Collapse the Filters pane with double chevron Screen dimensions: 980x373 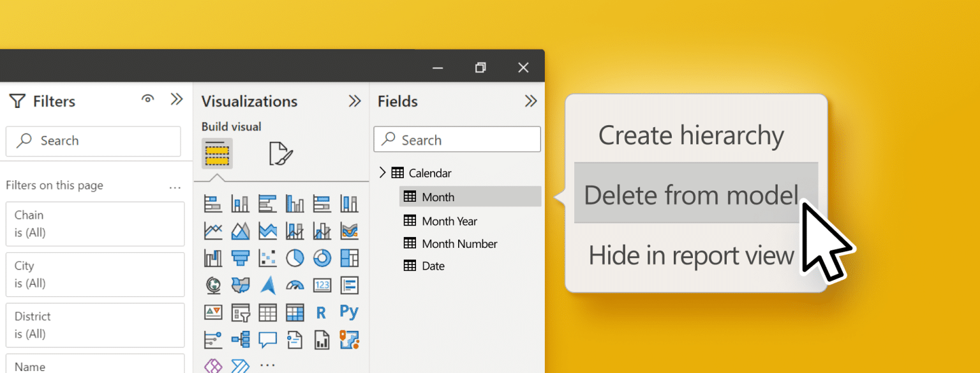(177, 99)
